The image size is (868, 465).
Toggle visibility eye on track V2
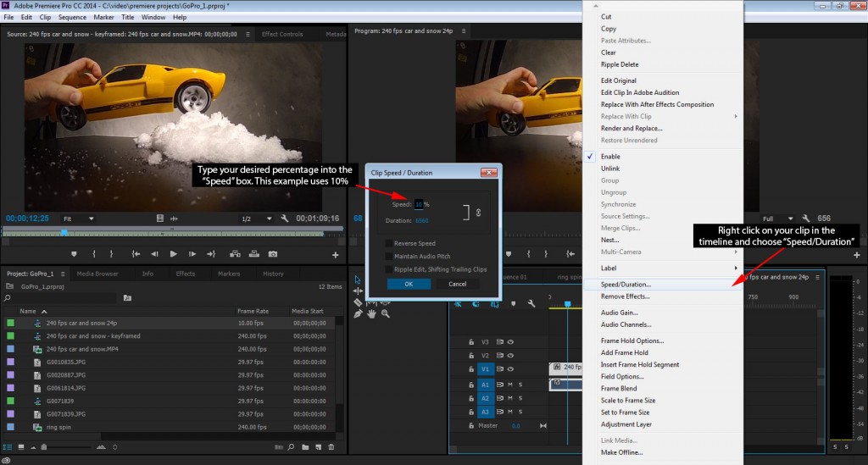[511, 356]
